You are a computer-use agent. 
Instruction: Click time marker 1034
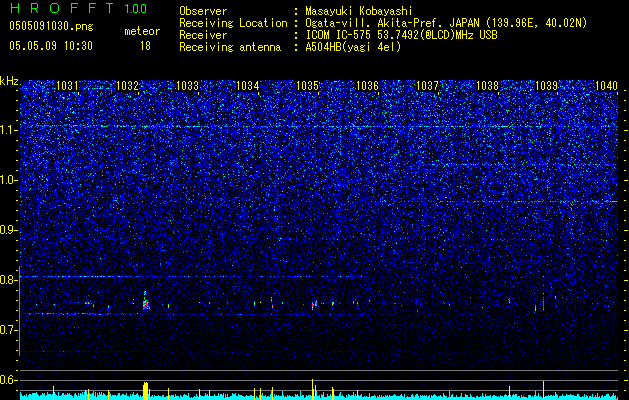(x=248, y=85)
